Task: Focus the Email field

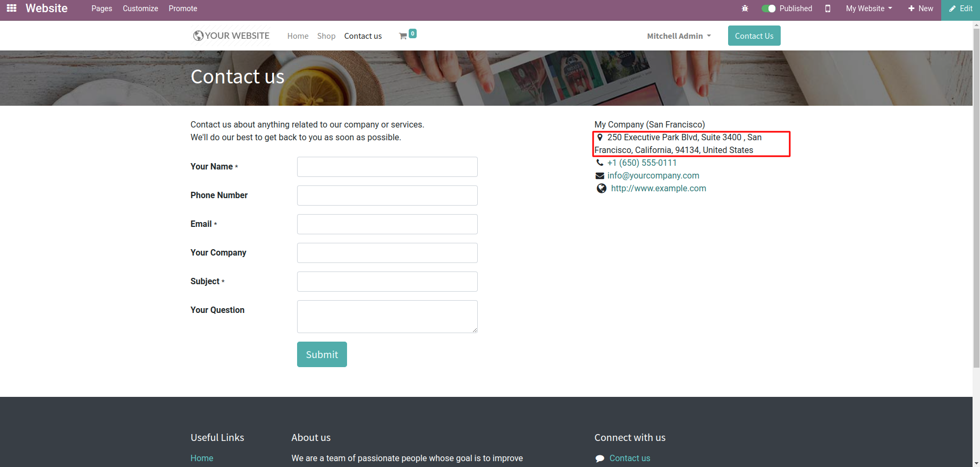Action: 387,224
